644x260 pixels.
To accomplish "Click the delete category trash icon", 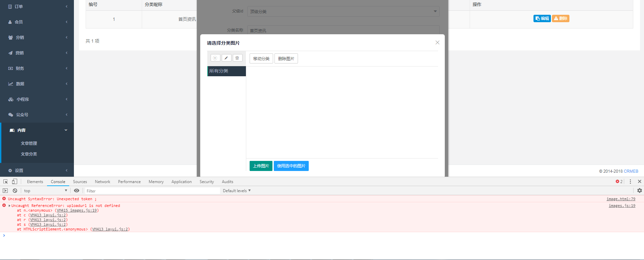I will (238, 58).
